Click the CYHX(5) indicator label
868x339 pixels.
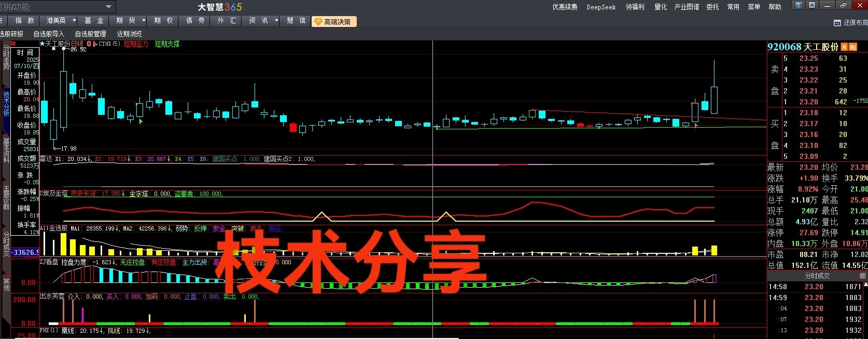(x=109, y=44)
